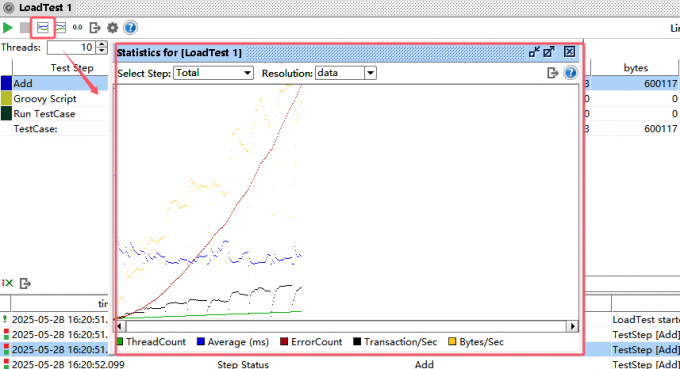The image size is (680, 369).
Task: Open help for the LoadTest window
Action: 130,28
